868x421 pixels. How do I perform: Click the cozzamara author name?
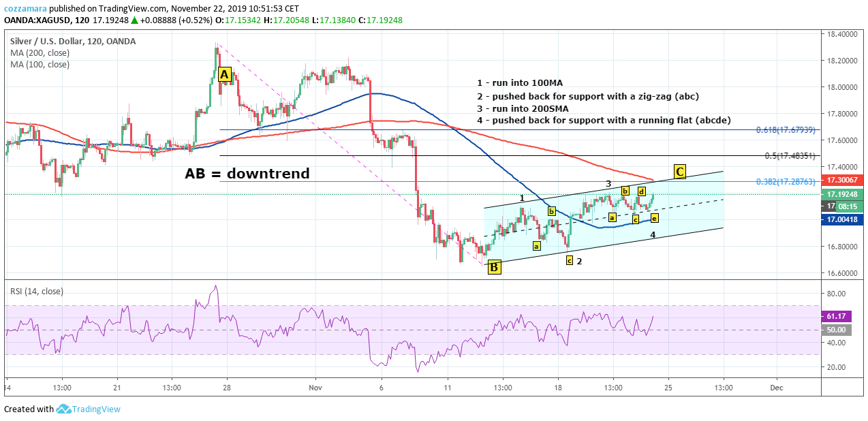coord(26,9)
